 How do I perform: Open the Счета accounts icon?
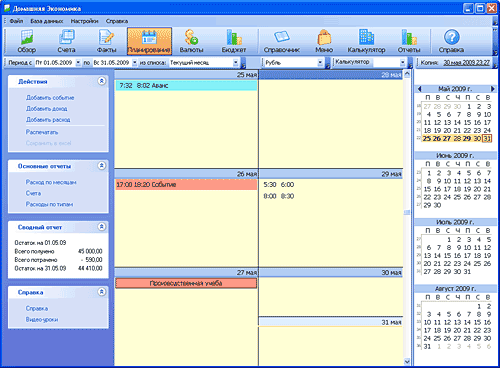click(x=66, y=41)
